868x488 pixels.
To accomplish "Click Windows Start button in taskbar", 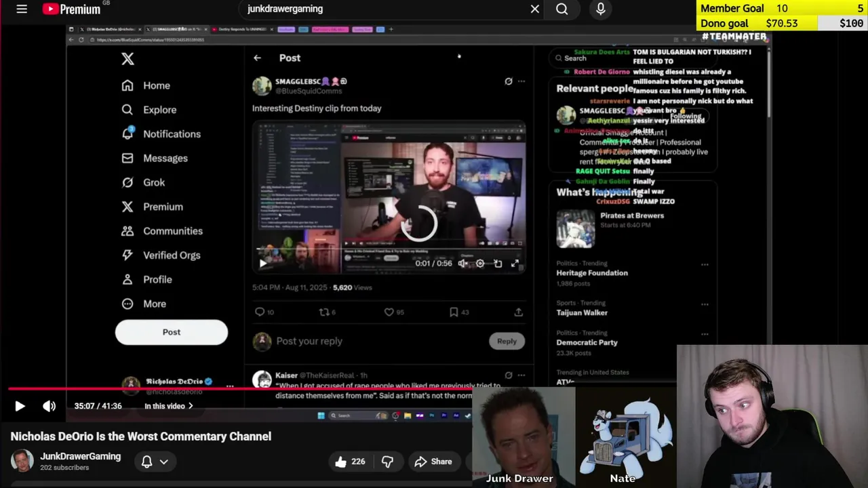I will point(321,415).
